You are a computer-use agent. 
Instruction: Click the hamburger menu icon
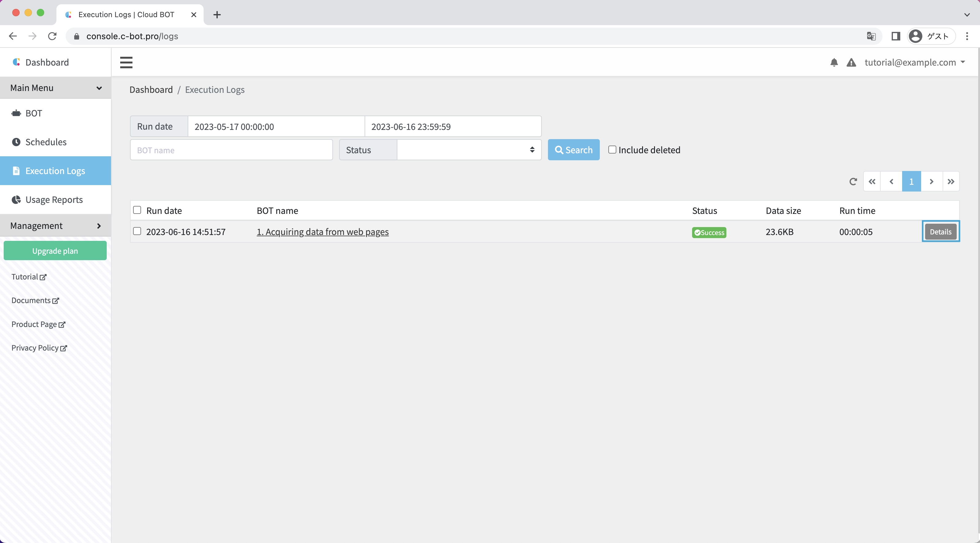(126, 63)
